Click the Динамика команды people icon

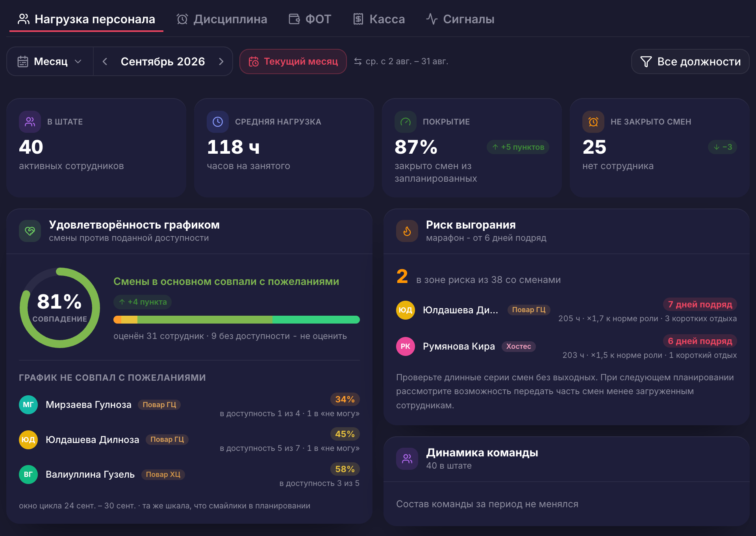coord(407,459)
